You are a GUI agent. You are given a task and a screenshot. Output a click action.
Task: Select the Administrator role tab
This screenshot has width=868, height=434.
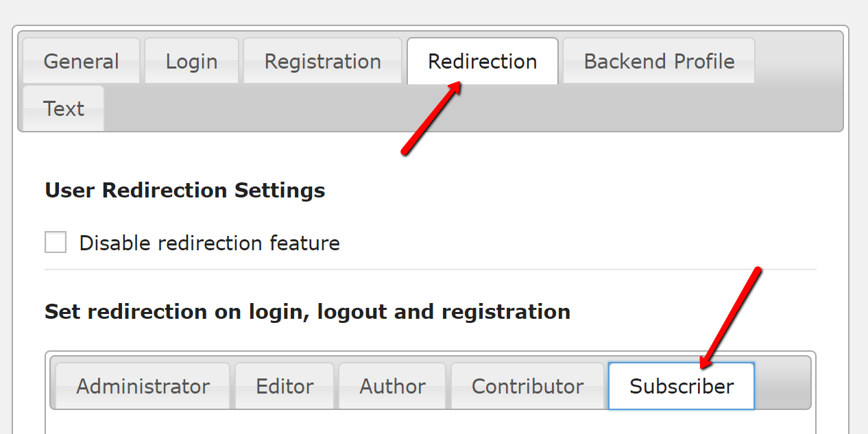[x=143, y=386]
